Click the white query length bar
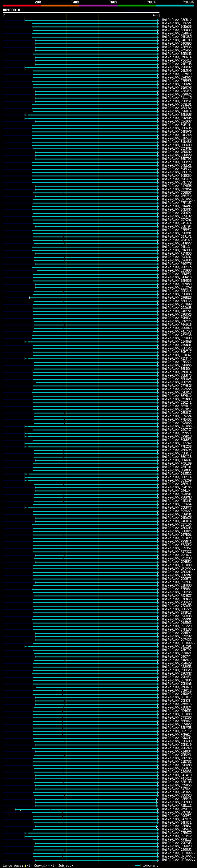The image size is (197, 868). coord(81,12)
